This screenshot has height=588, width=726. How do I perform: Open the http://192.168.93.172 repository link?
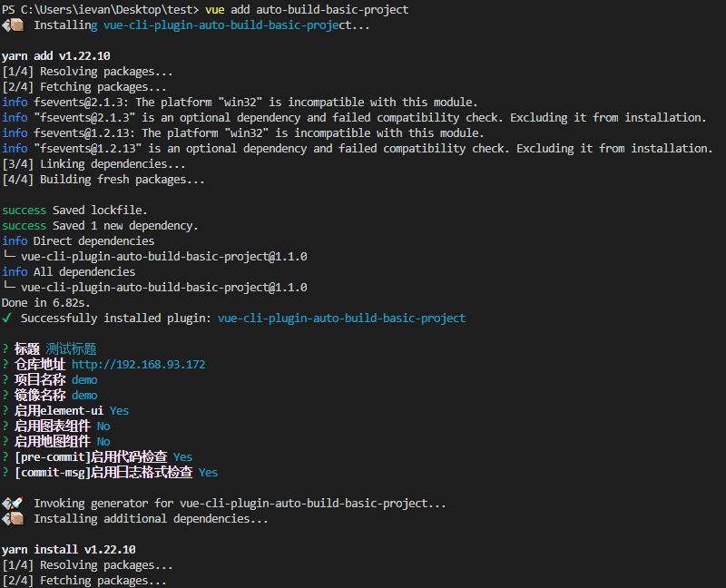tap(139, 364)
